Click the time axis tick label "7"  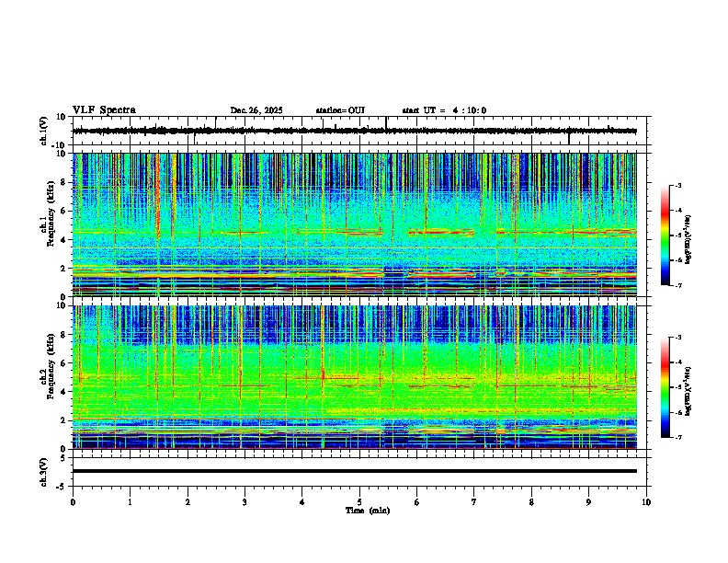coord(474,502)
